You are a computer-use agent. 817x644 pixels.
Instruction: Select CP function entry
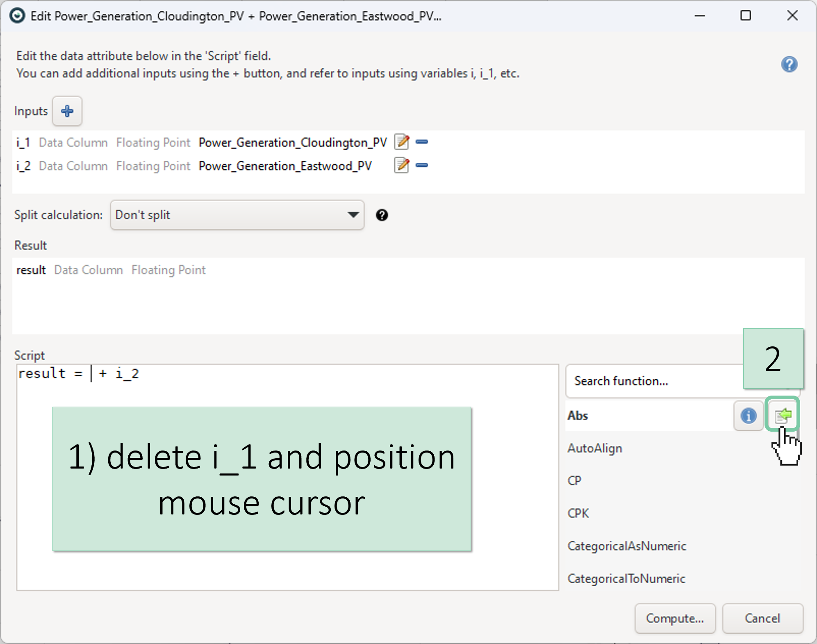coord(574,480)
